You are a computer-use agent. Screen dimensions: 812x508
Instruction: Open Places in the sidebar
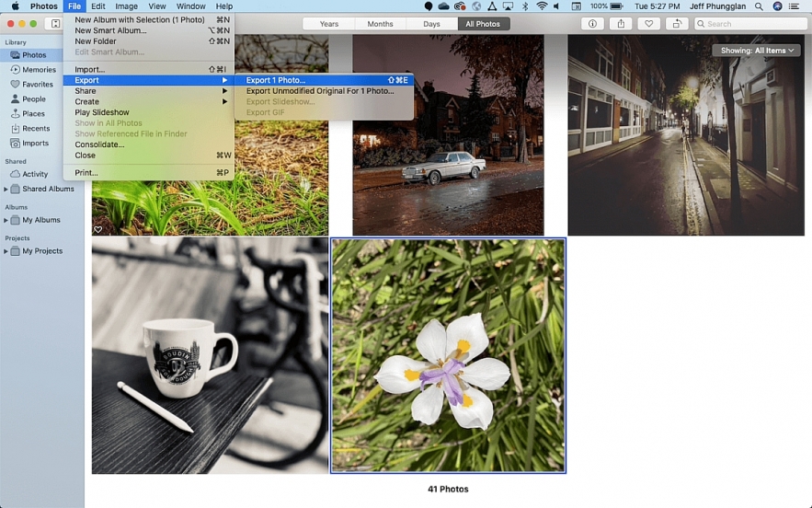[x=33, y=114]
